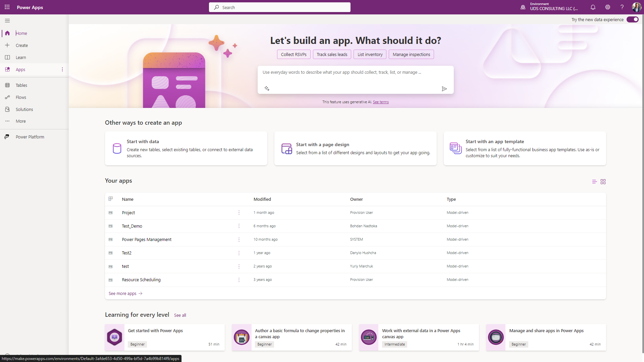Switch Your apps to grid view
This screenshot has height=362, width=644.
coord(603,182)
